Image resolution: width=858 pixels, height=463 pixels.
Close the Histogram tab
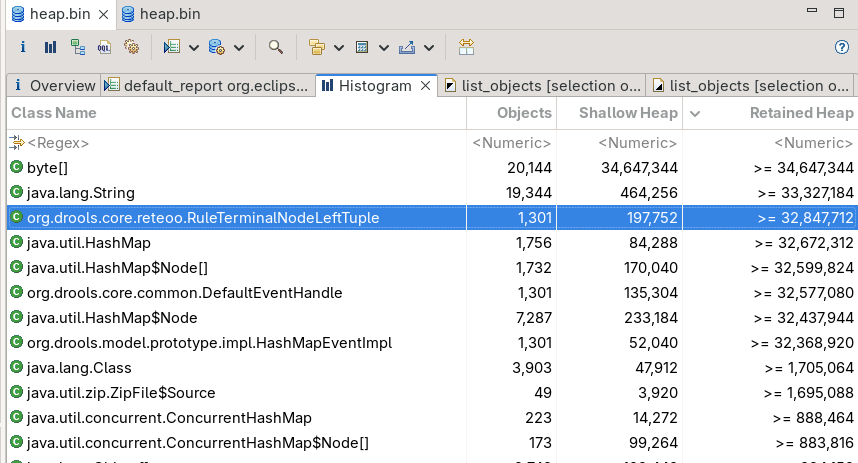point(425,86)
